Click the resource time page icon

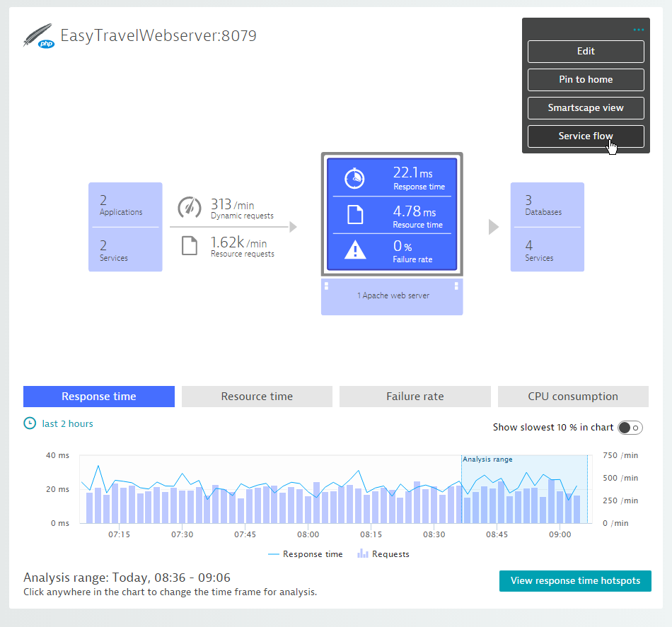point(355,215)
